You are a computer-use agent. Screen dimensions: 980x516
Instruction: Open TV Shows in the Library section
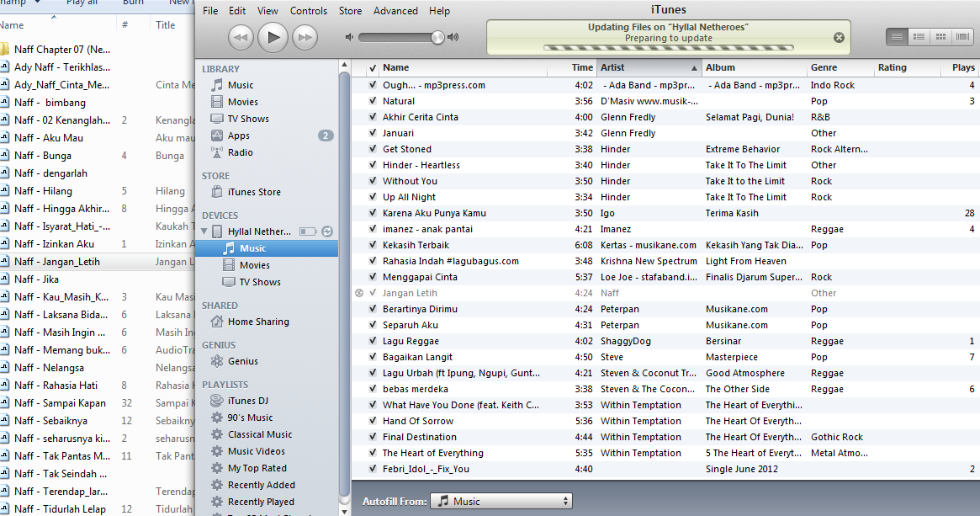(248, 119)
